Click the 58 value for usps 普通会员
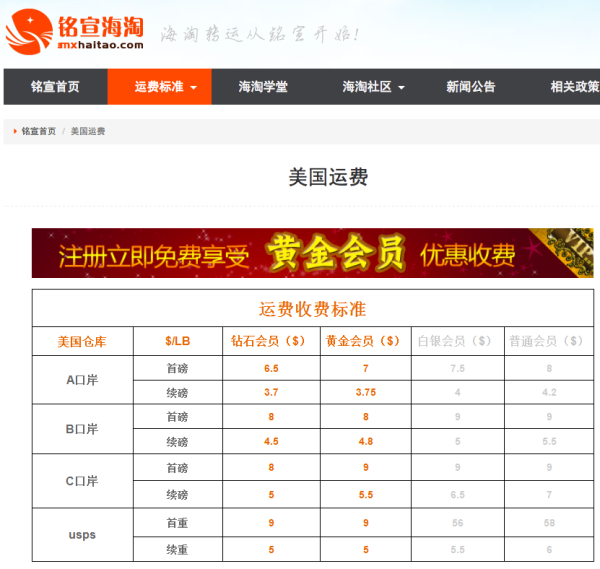 pos(549,523)
